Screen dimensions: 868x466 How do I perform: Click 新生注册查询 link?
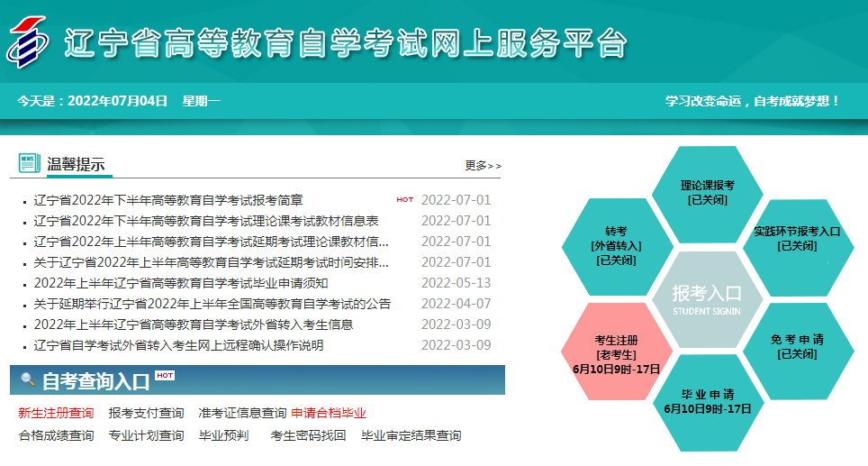[56, 414]
